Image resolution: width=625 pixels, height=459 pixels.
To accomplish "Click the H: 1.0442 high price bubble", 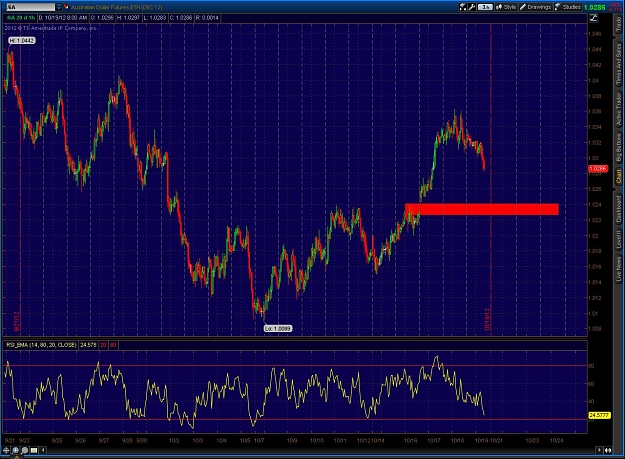I will click(22, 41).
